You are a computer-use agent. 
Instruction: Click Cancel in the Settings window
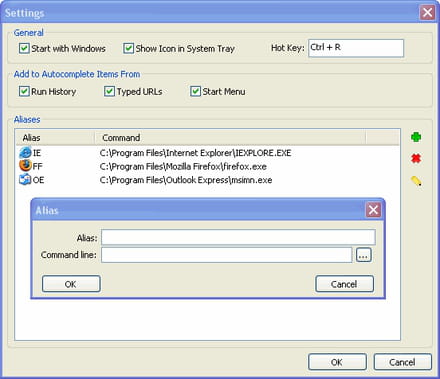[x=403, y=362]
